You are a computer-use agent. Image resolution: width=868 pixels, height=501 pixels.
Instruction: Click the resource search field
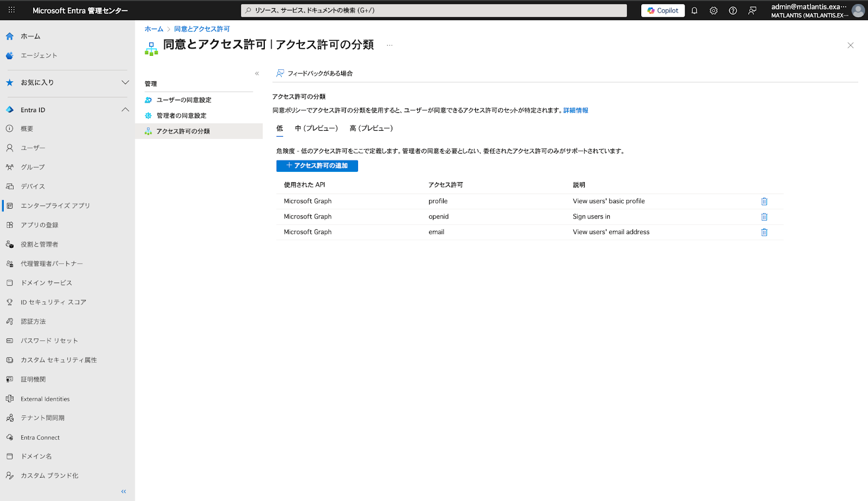click(434, 10)
